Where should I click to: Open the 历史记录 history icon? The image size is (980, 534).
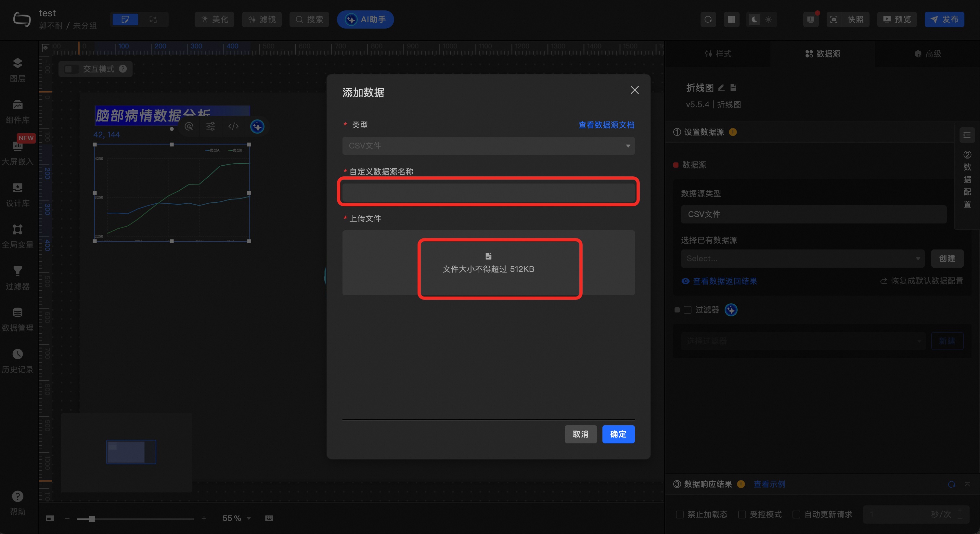pyautogui.click(x=18, y=354)
